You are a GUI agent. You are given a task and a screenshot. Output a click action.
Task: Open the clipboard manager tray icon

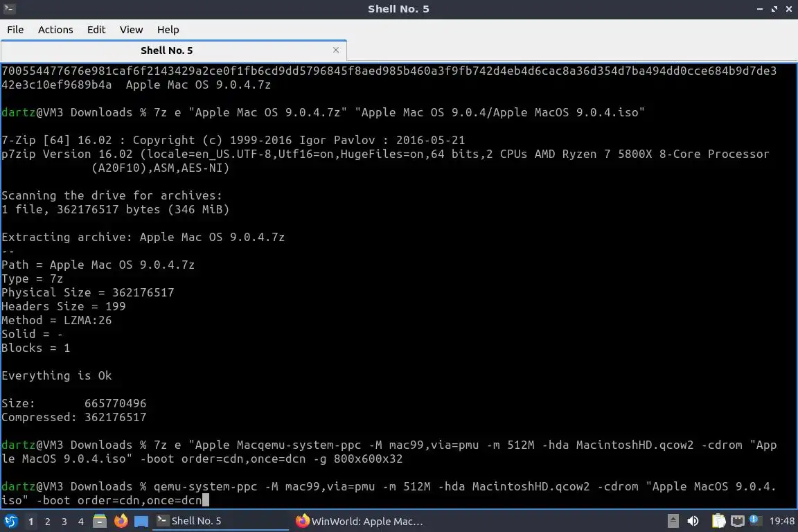pyautogui.click(x=718, y=521)
